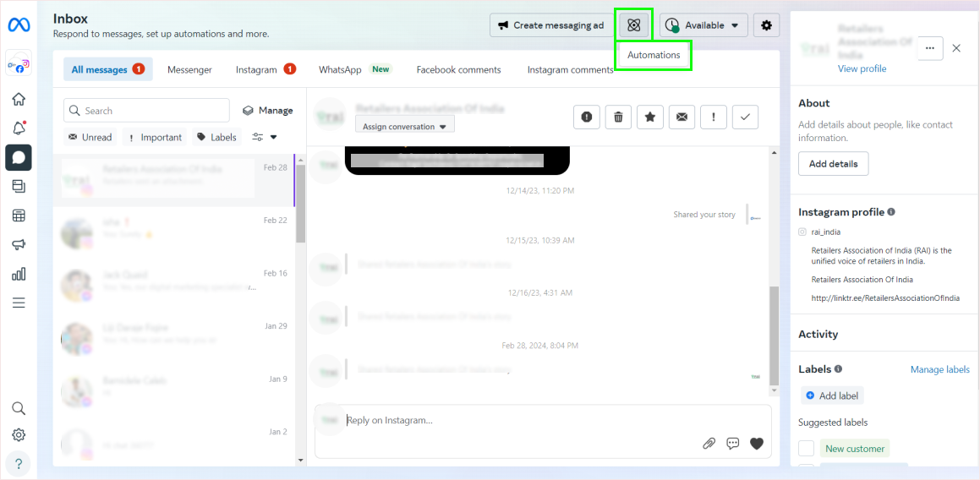Click the linktr.ee RetailersAssociationOfIndia link

point(885,298)
